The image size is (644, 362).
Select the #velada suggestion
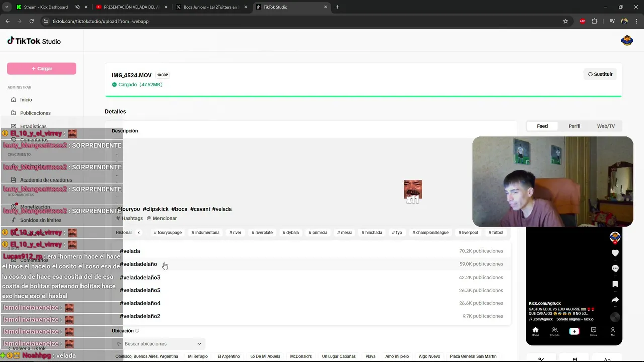pos(311,251)
